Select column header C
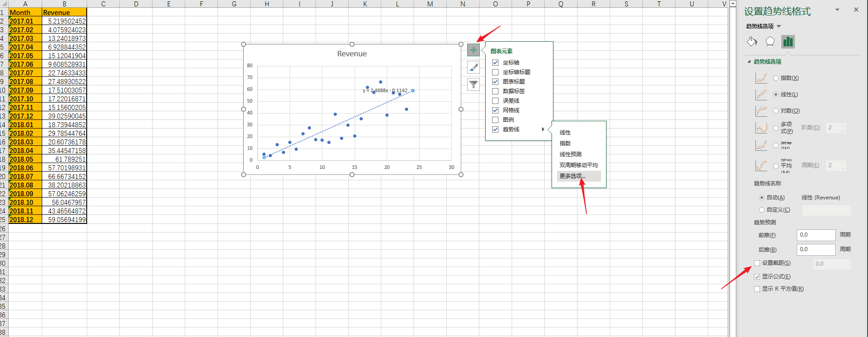 coord(104,4)
